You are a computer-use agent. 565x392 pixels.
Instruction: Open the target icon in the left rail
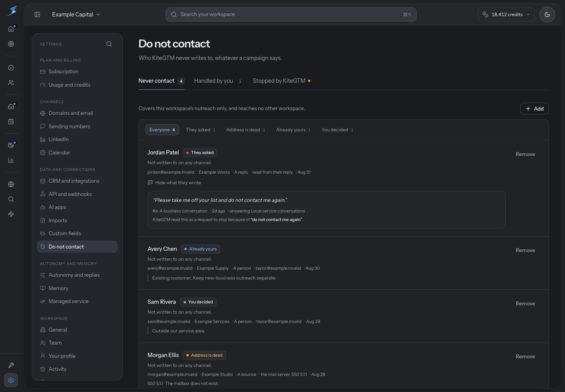pos(11,44)
